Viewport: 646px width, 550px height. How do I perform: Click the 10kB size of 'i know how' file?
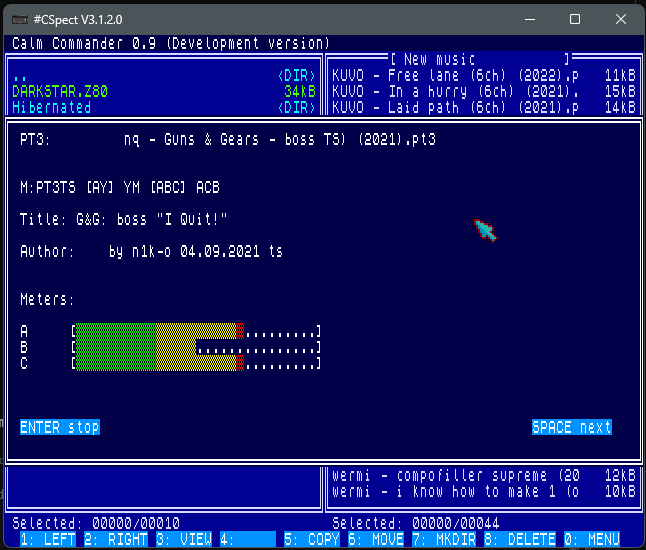pos(620,491)
